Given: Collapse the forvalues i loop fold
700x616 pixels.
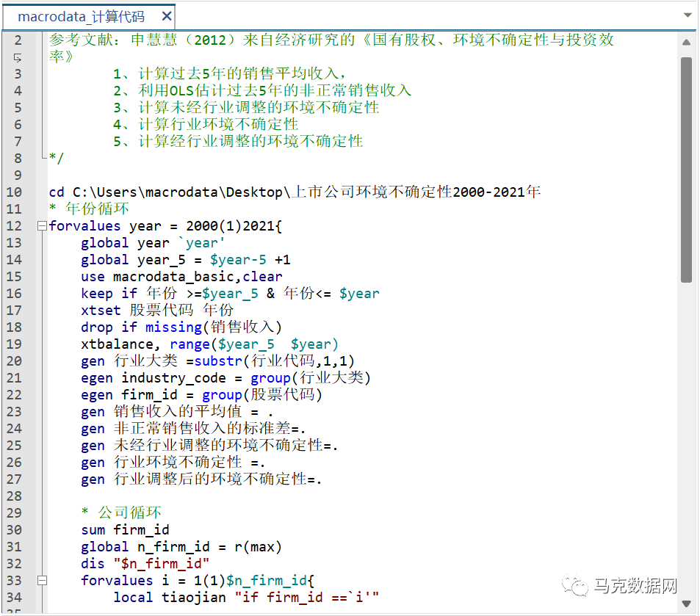Looking at the screenshot, I should click(42, 580).
